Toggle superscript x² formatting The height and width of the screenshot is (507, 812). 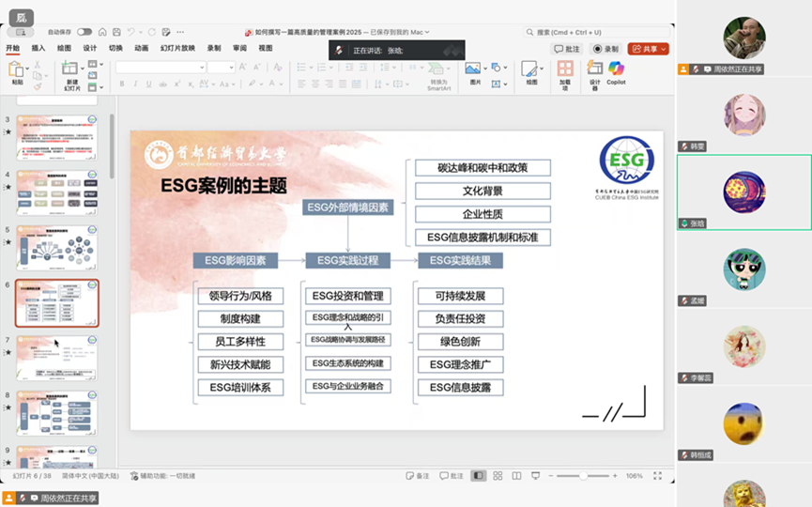(176, 84)
